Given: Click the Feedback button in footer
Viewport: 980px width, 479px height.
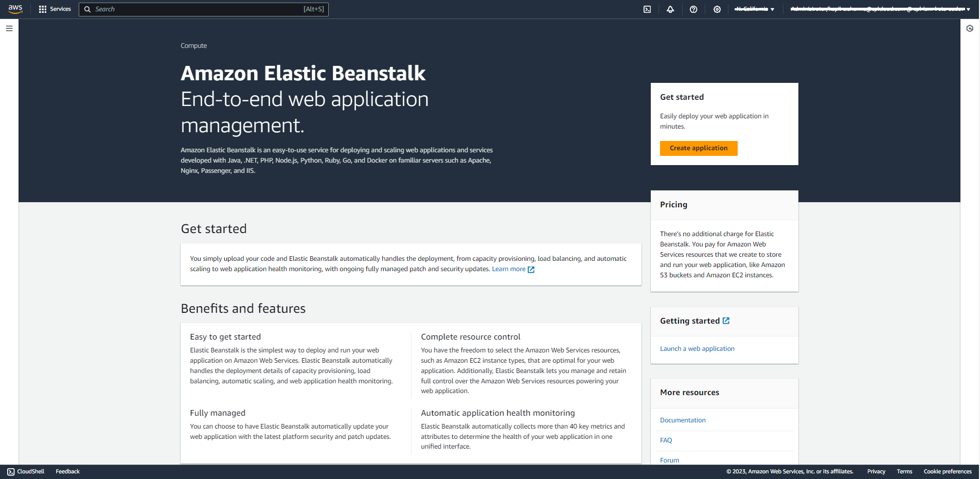Looking at the screenshot, I should point(67,472).
